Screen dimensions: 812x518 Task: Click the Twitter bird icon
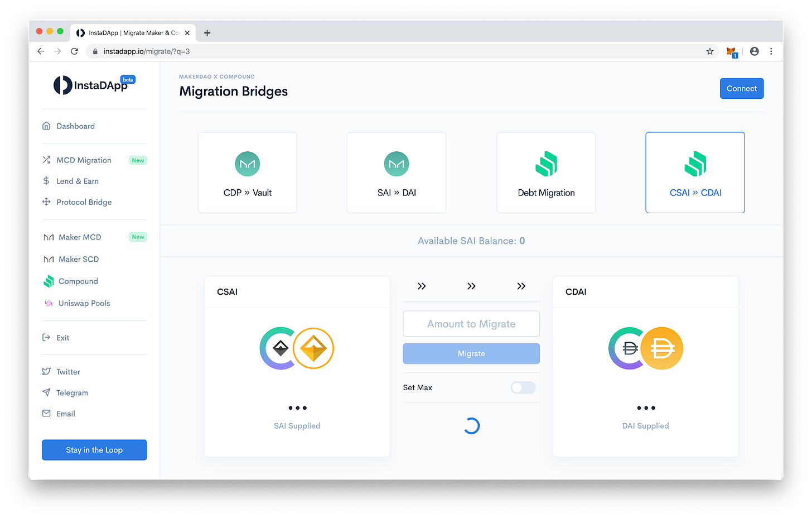pos(46,371)
